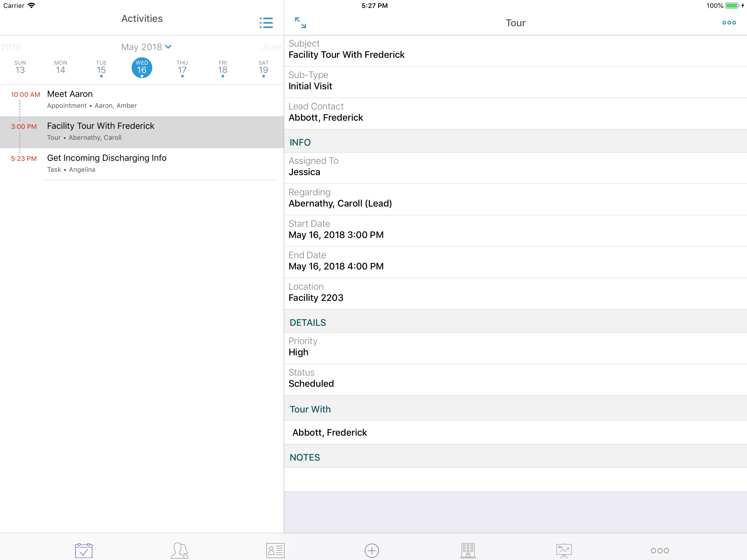
Task: Expand the Tour detail pane fullscreen
Action: pos(300,23)
